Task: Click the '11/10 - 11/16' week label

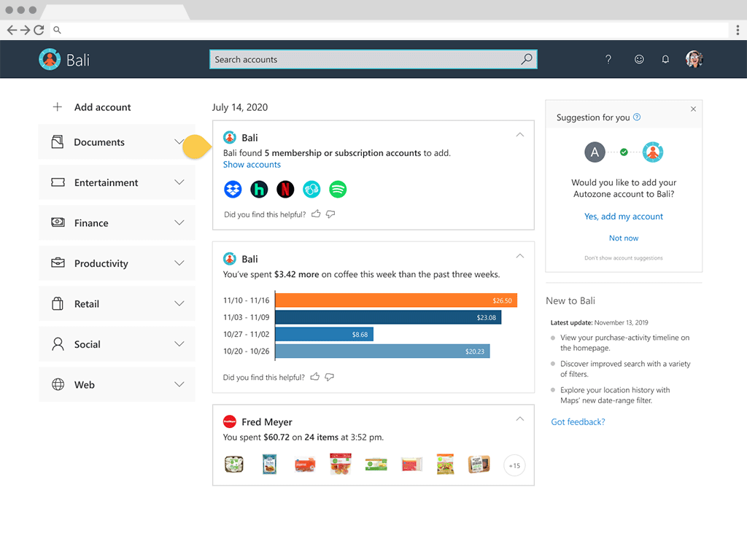Action: 247,300
